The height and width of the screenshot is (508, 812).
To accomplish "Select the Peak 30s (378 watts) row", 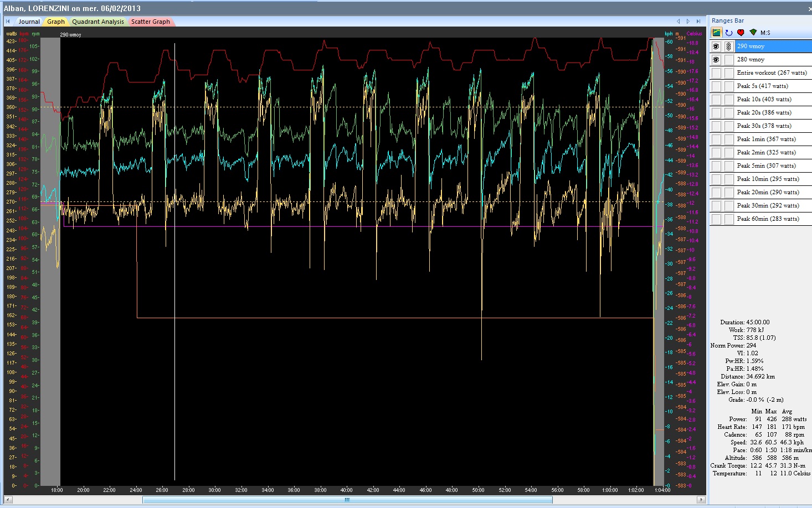I will (773, 126).
